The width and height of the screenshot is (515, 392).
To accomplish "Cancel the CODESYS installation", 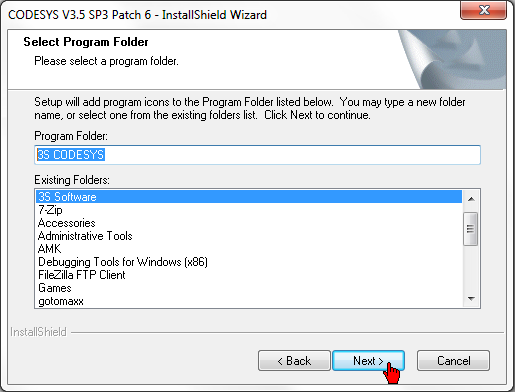I will 453,361.
